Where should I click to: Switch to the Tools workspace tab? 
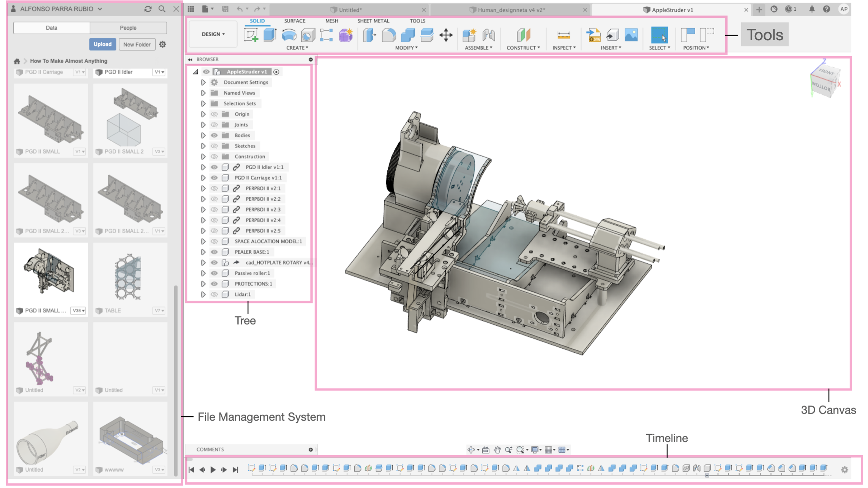click(x=417, y=20)
